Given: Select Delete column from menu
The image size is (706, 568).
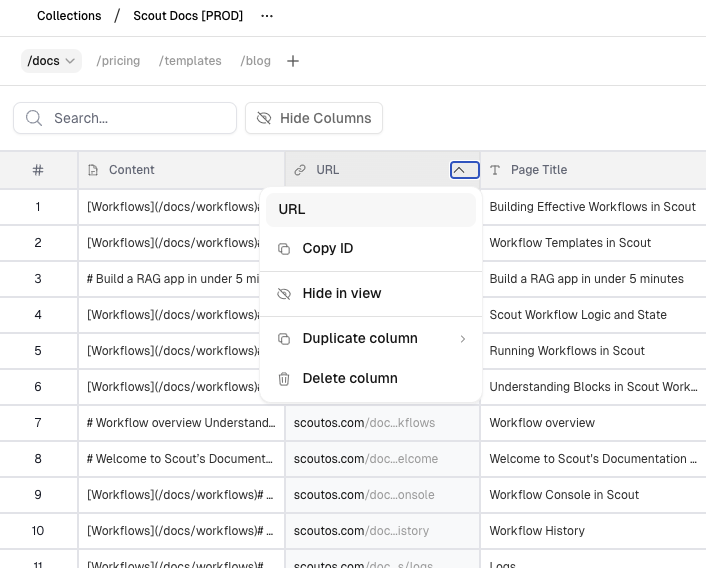Looking at the screenshot, I should (x=350, y=378).
